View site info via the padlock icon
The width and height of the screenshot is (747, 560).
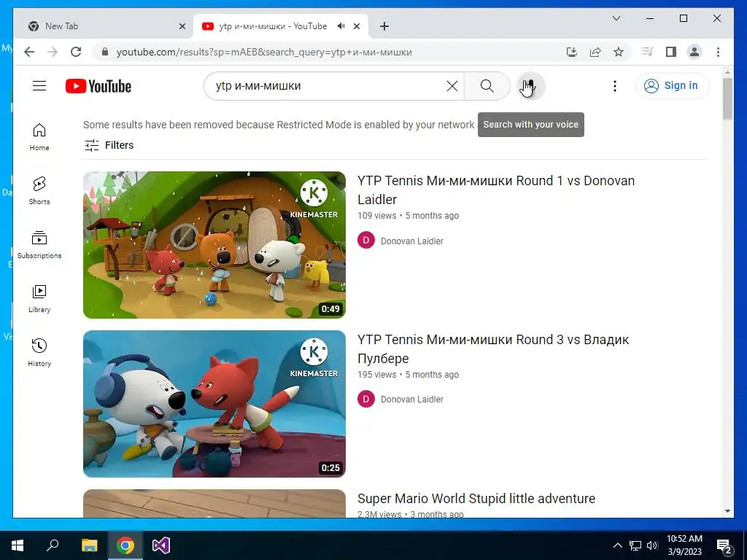point(105,52)
